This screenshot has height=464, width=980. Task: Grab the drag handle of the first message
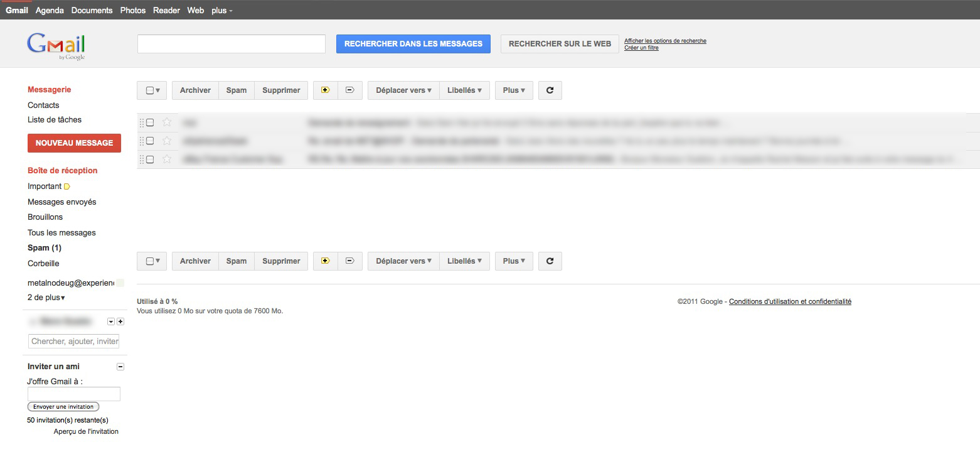[x=142, y=122]
